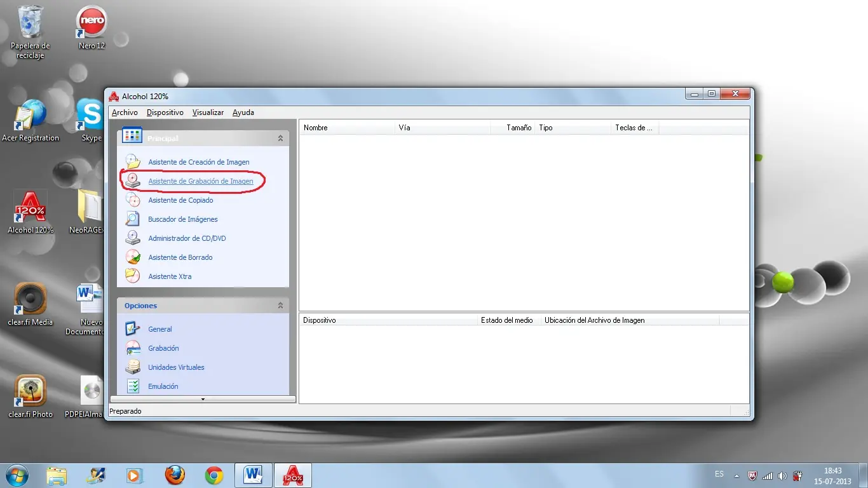Image resolution: width=868 pixels, height=488 pixels.
Task: Open the Buscador de Imágenes link
Action: click(x=183, y=219)
